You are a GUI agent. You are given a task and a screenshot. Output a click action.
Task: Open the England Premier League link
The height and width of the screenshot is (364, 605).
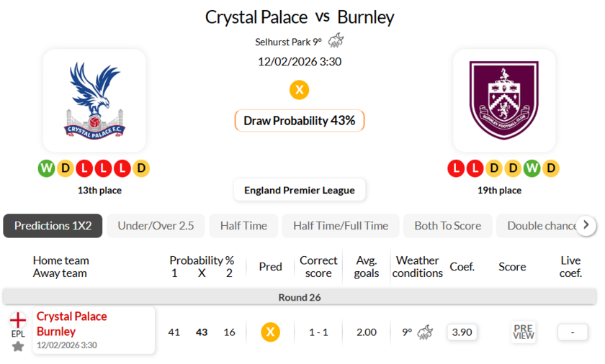point(299,190)
